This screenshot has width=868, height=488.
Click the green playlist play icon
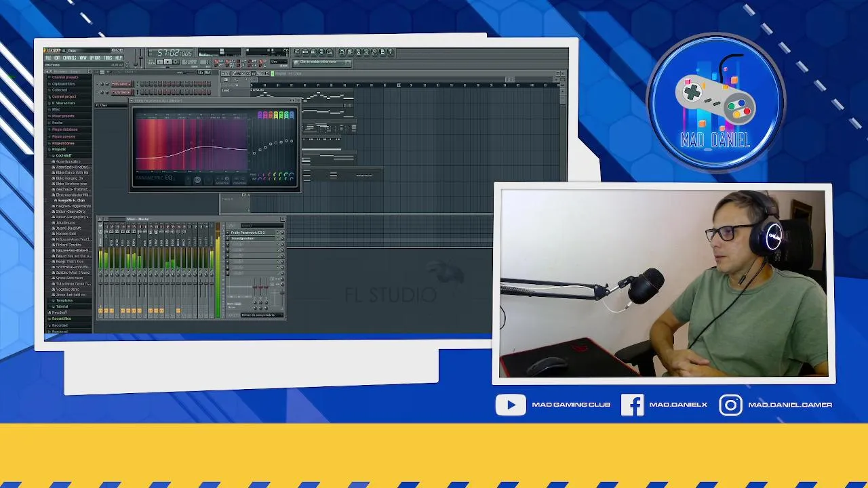(273, 73)
